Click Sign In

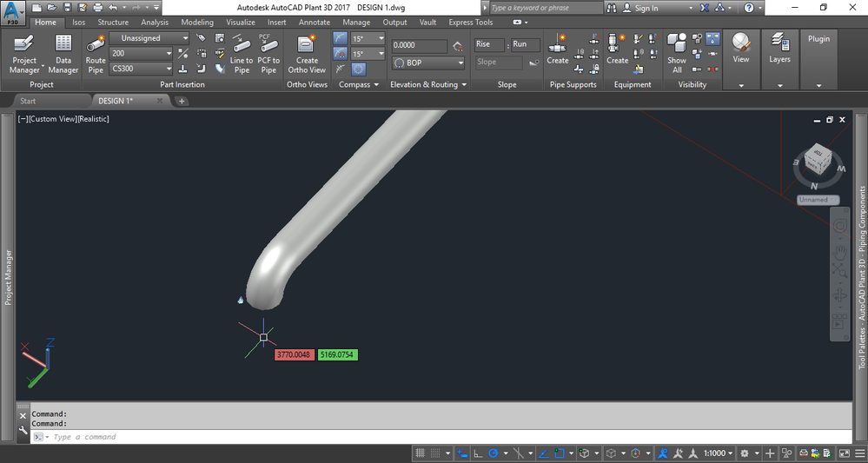coord(646,8)
